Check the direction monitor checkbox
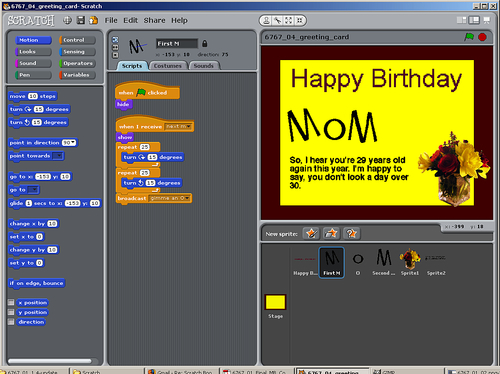Screen dimensions: 500x374 pyautogui.click(x=11, y=322)
